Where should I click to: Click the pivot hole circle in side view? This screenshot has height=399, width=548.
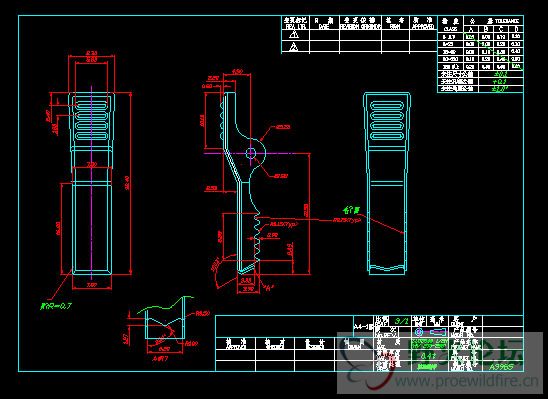click(x=251, y=153)
